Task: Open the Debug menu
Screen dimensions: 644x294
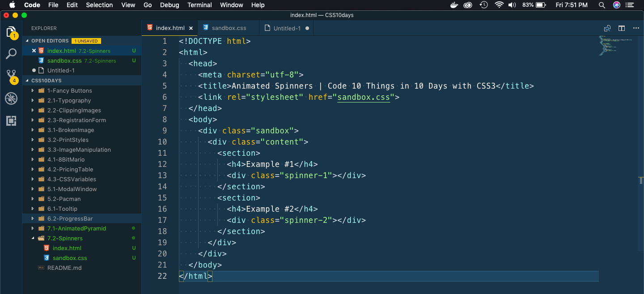Action: click(169, 5)
